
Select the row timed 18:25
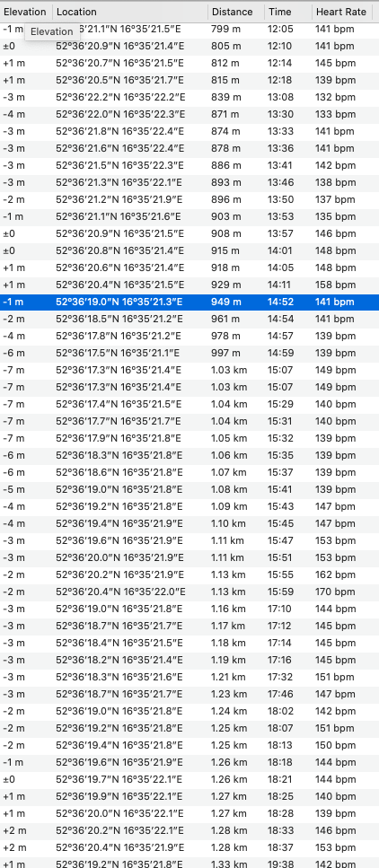189,796
